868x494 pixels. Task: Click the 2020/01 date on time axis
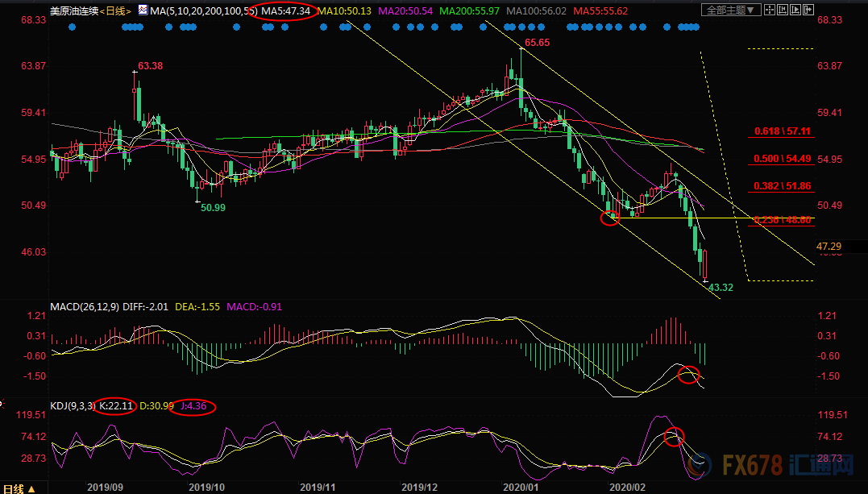tap(519, 487)
